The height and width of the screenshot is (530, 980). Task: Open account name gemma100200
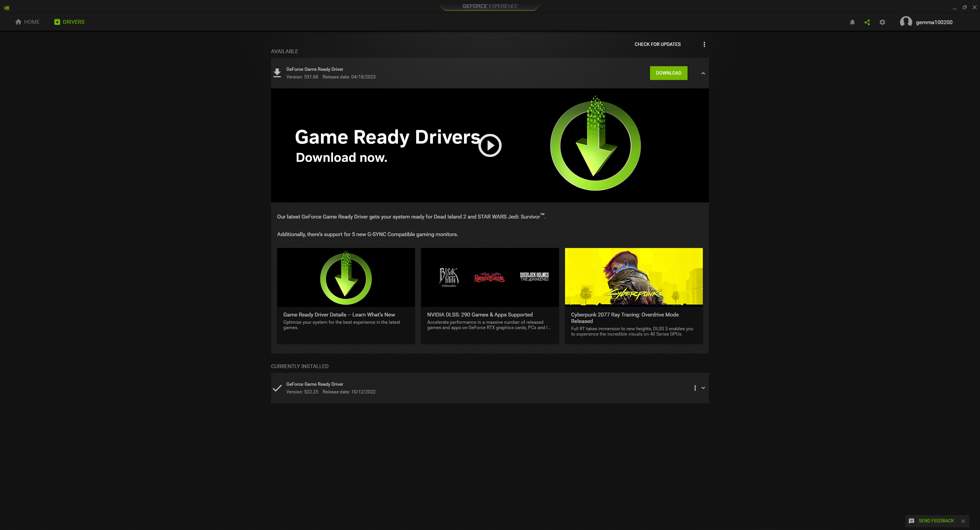[x=934, y=22]
